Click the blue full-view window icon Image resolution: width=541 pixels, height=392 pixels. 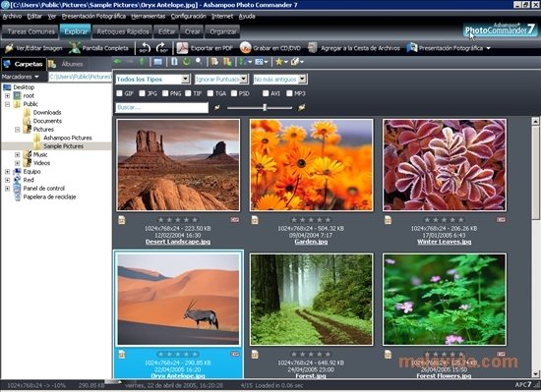point(158,62)
